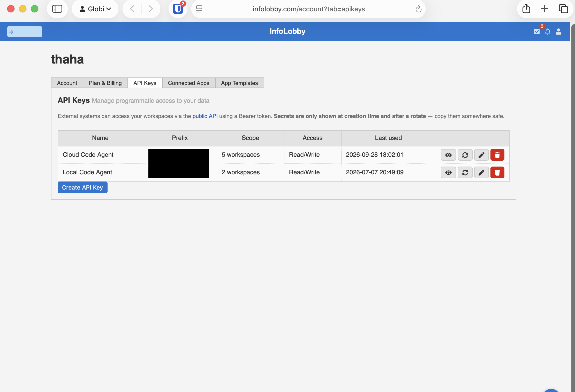The image size is (575, 392).
Task: Switch to the Plan & Billing tab
Action: tap(105, 83)
